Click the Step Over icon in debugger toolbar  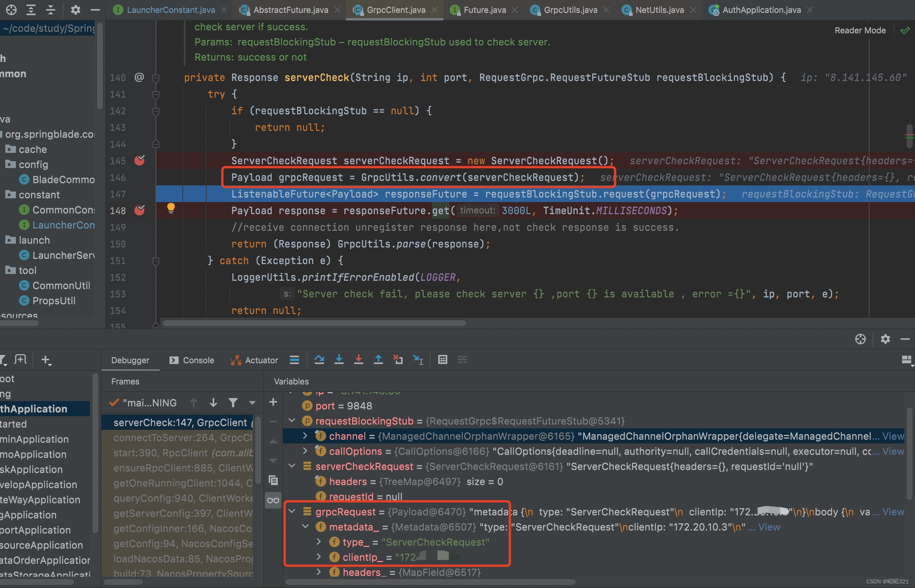point(319,359)
